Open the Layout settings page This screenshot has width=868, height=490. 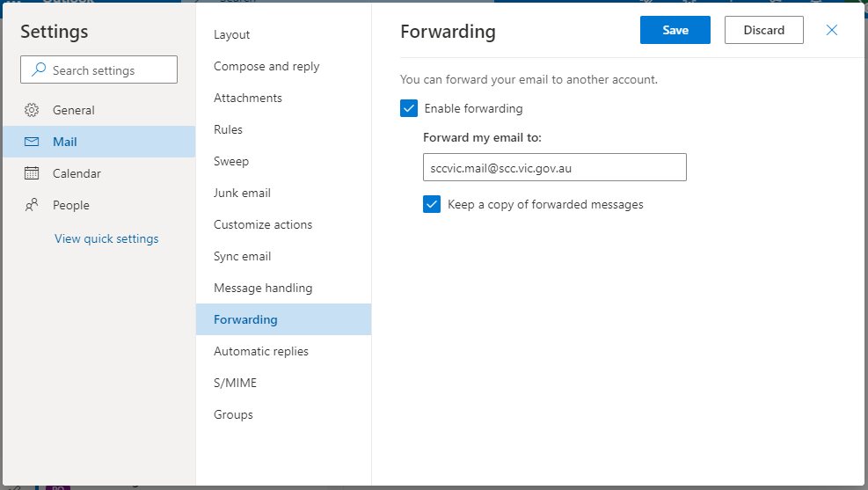tap(232, 34)
